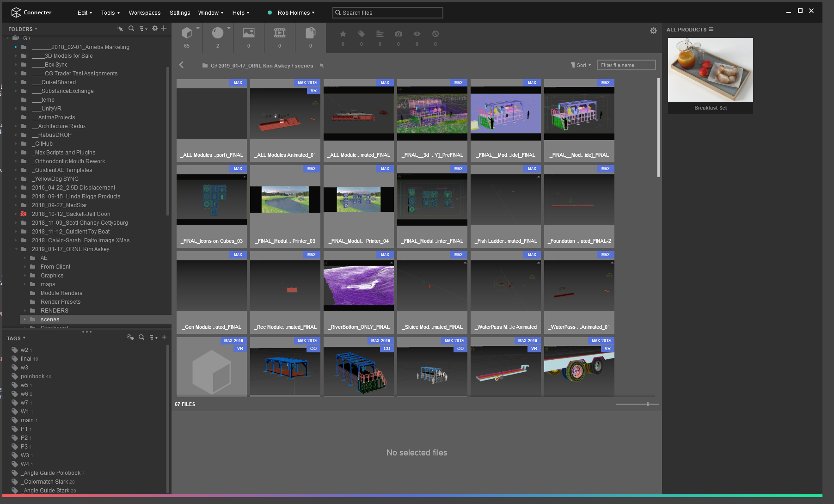
Task: Select the 2018_09-27_MedStar folder
Action: pyautogui.click(x=59, y=205)
